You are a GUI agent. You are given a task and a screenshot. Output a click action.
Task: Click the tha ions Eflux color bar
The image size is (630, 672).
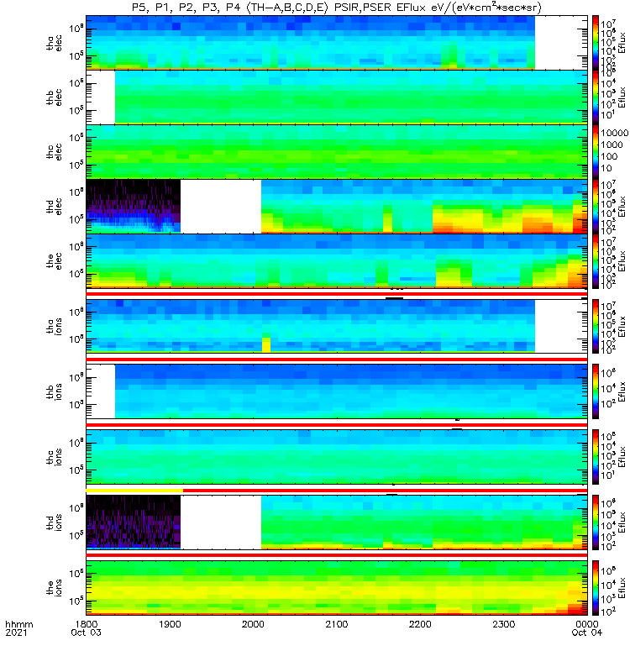point(596,326)
